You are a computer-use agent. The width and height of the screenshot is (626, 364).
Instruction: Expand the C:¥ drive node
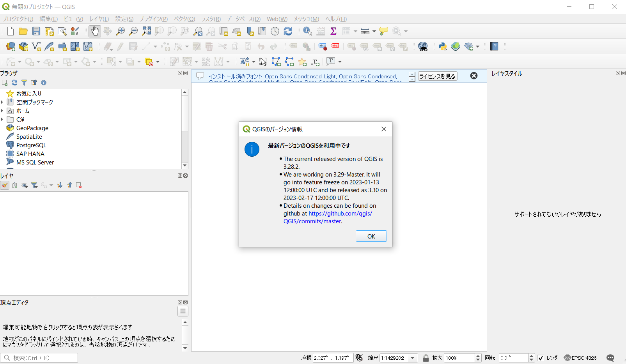click(2, 119)
